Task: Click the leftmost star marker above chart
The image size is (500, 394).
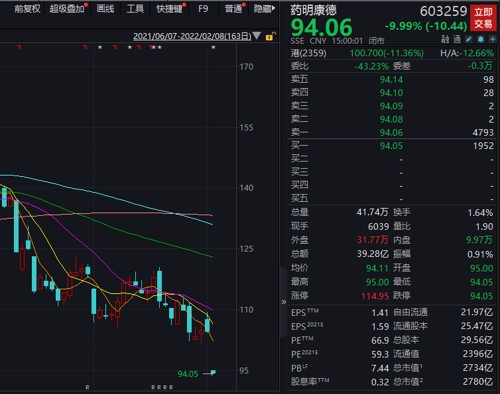Action: coord(100,47)
